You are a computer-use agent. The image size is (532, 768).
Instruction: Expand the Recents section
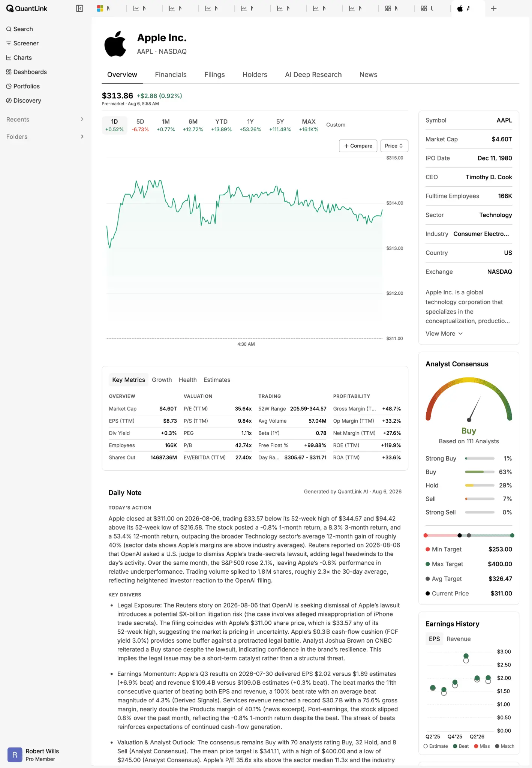point(45,119)
